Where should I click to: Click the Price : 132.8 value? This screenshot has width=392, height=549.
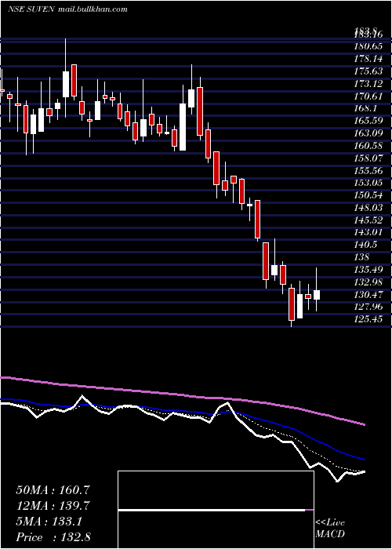pos(53,537)
